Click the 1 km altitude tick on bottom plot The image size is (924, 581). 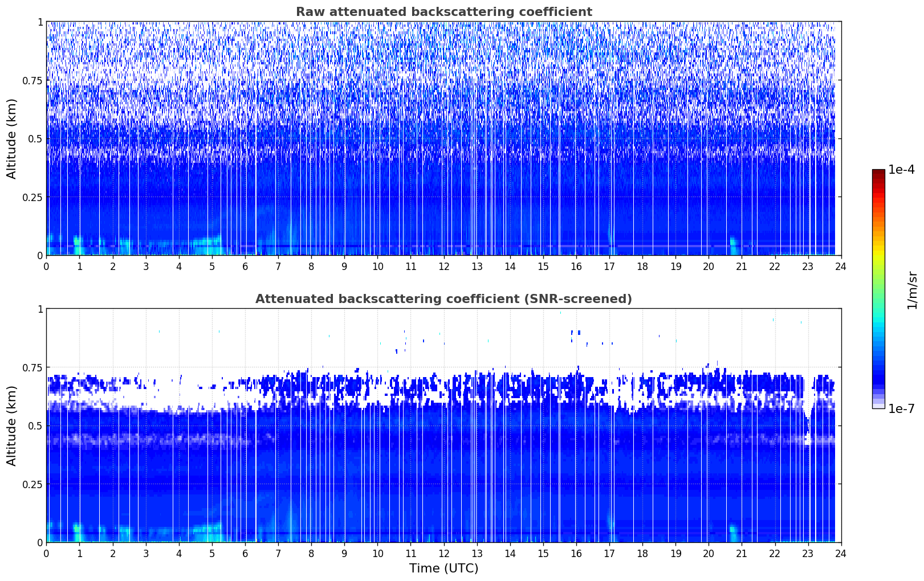pos(40,309)
